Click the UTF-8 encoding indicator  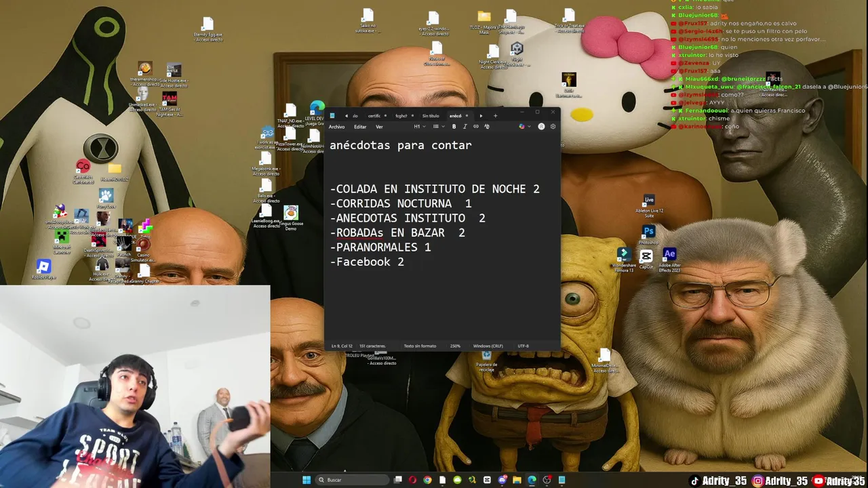point(523,346)
